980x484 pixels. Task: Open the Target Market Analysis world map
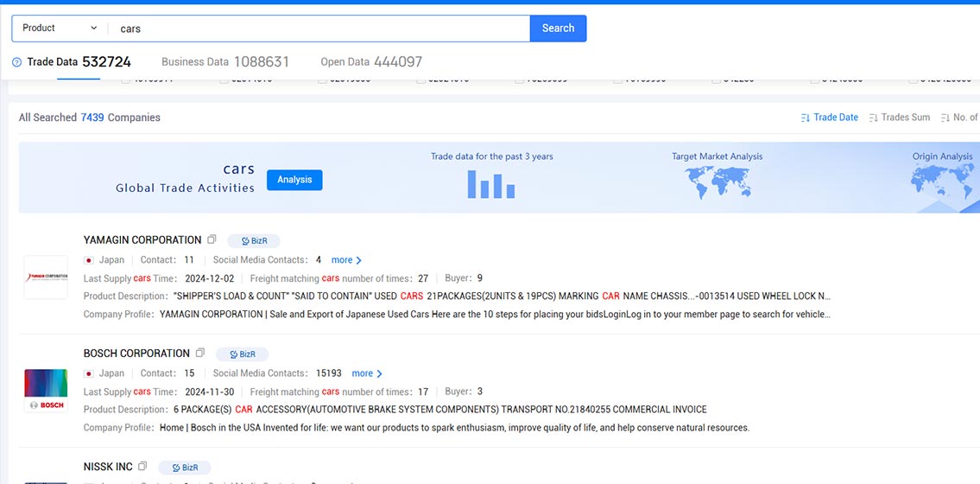point(718,182)
